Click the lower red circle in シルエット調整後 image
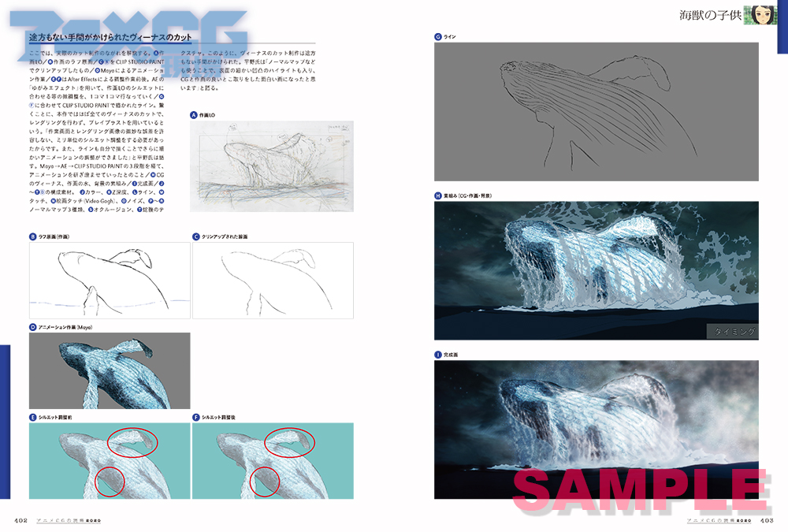The image size is (788, 532). [264, 481]
